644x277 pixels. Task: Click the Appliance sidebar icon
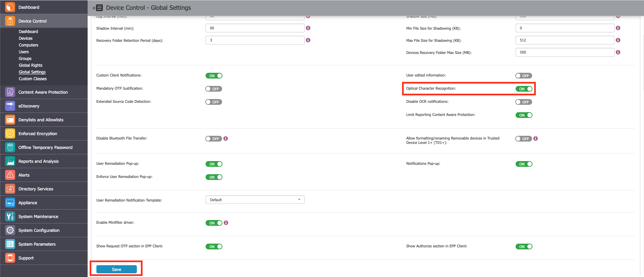click(x=10, y=203)
